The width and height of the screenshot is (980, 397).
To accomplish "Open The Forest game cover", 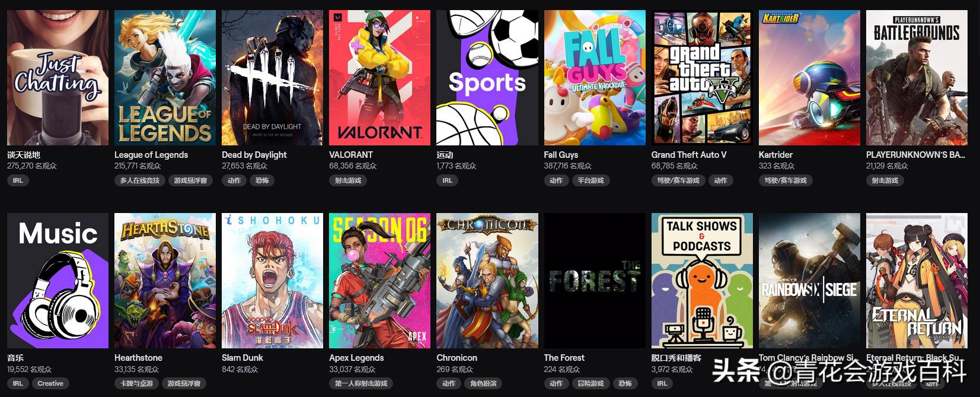I will 595,281.
